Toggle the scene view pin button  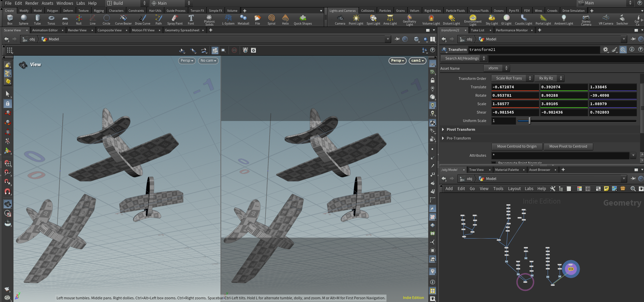tap(397, 39)
